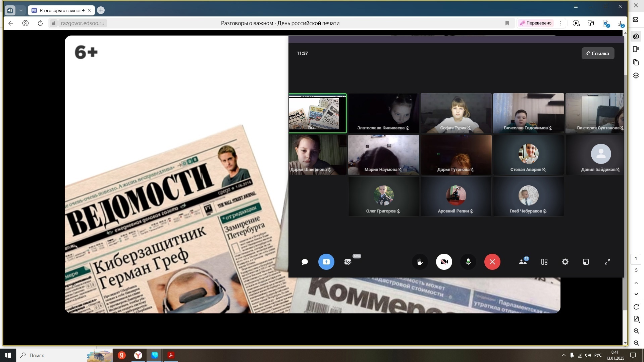This screenshot has width=644, height=362.
Task: Select Степан Аверин participant tile
Action: coord(529,155)
